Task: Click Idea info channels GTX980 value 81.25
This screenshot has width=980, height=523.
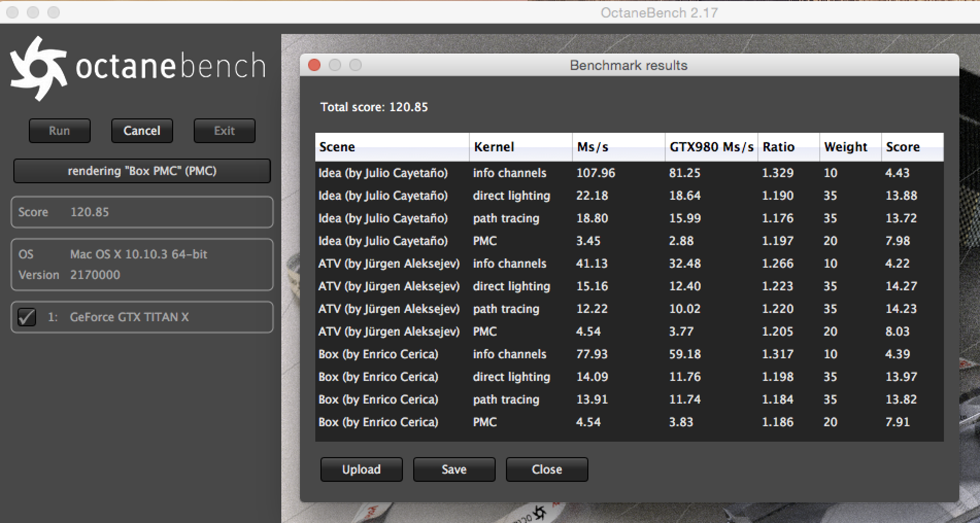Action: coord(685,173)
